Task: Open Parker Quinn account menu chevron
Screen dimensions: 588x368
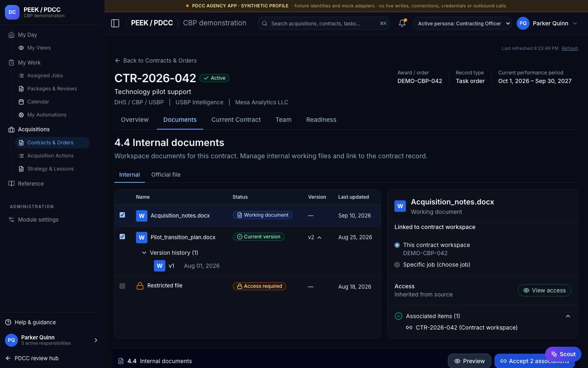Action: pyautogui.click(x=575, y=23)
